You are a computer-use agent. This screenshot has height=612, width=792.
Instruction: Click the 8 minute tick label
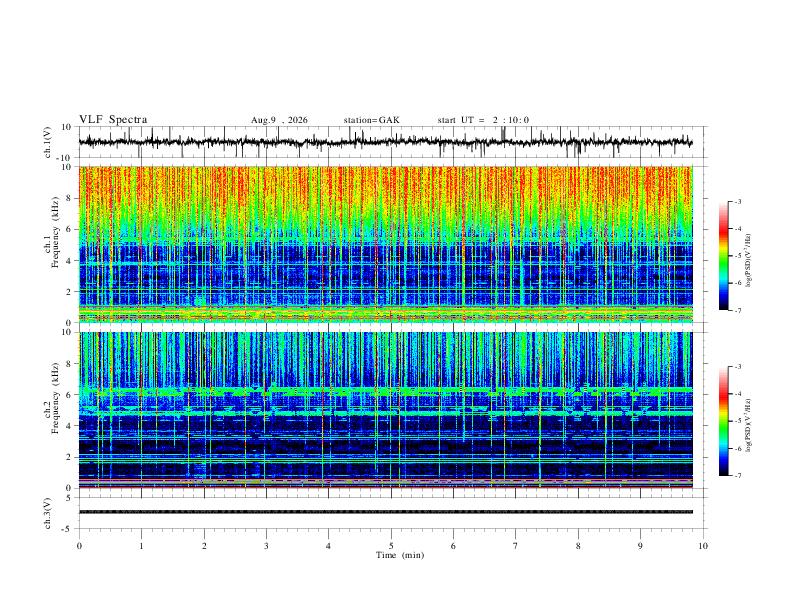coord(578,546)
